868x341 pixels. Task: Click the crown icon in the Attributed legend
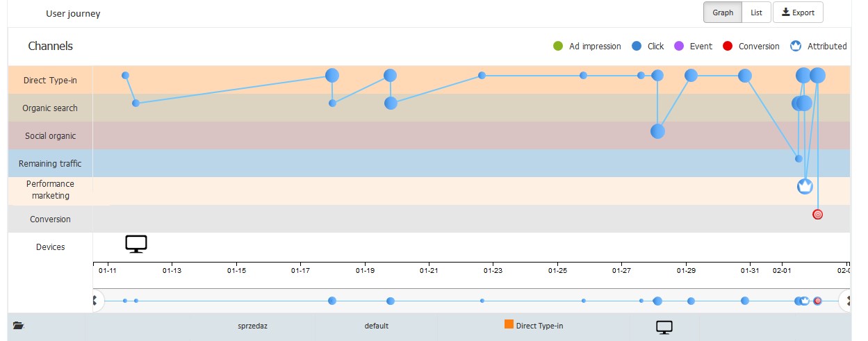click(795, 47)
